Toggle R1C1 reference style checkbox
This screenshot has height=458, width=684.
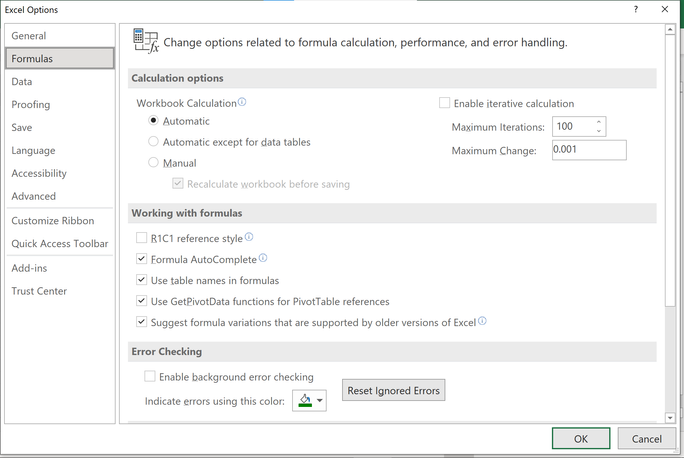141,238
